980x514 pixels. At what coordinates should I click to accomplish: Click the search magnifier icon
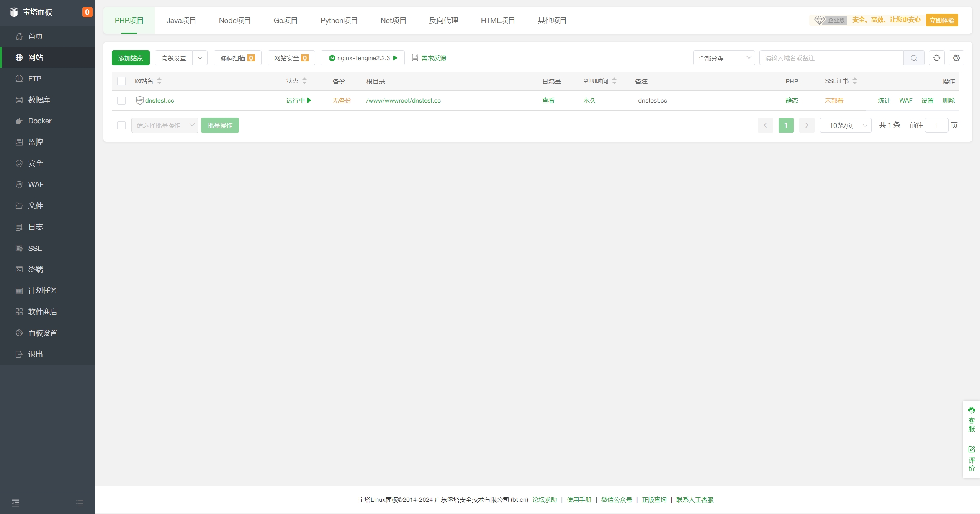pyautogui.click(x=914, y=58)
